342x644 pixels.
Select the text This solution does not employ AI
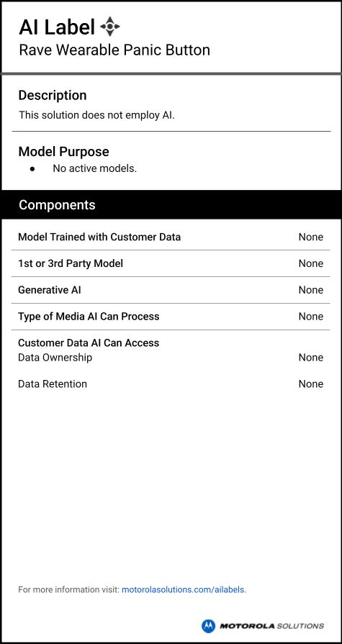96,115
